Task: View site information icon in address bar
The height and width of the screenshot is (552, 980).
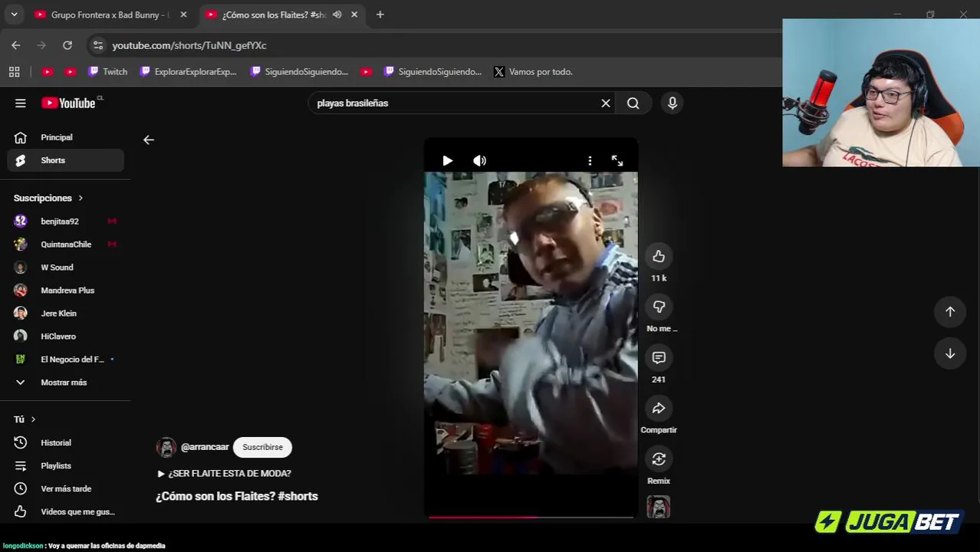Action: tap(98, 45)
